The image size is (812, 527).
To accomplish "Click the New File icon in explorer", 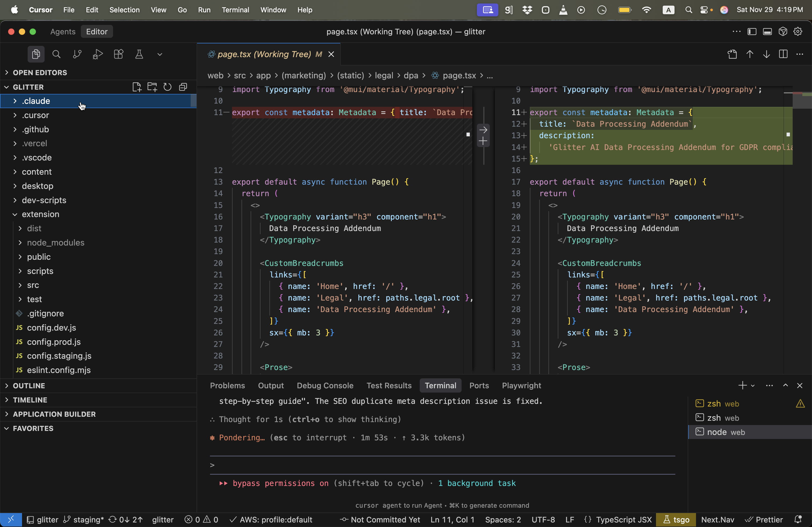I will pos(137,87).
